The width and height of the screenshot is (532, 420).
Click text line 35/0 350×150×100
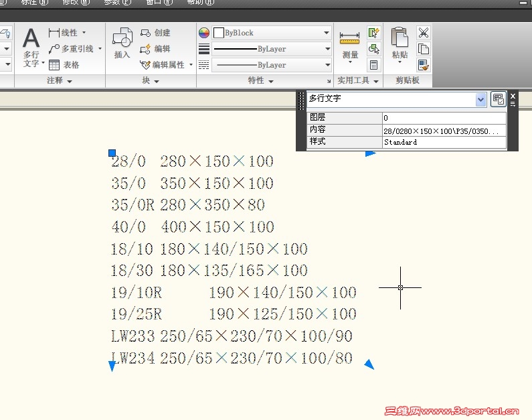tap(192, 184)
